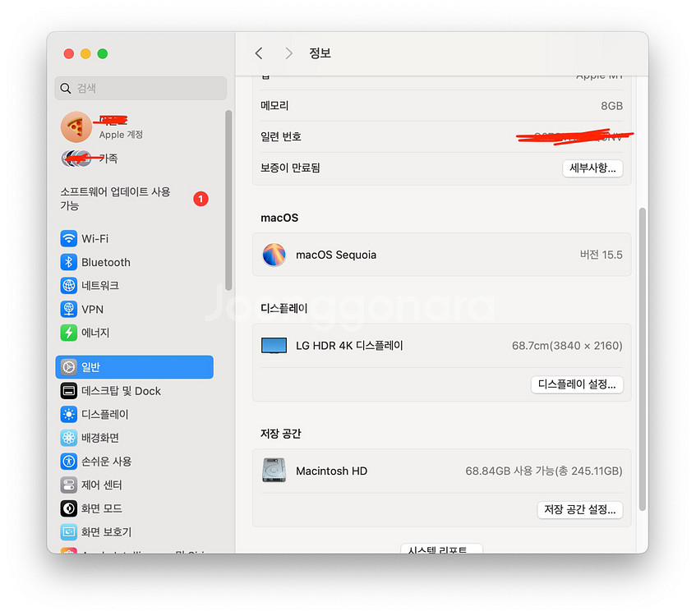Click the sidebar vertical scrollbar
Image resolution: width=696 pixels, height=616 pixels.
pos(228,200)
